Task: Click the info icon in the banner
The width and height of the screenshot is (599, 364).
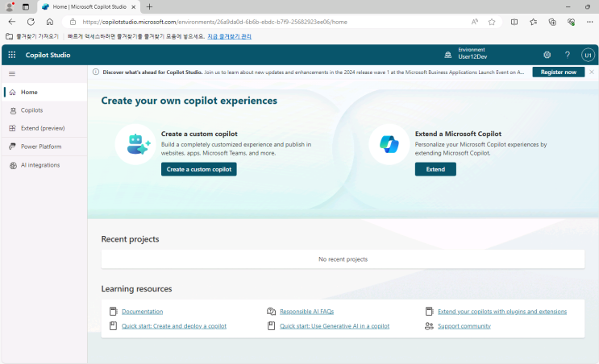Action: pos(96,72)
